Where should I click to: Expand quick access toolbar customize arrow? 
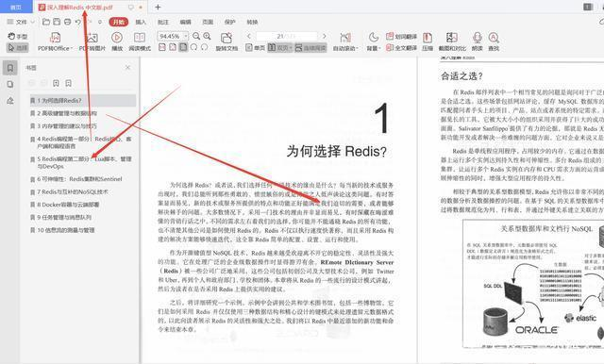click(100, 22)
